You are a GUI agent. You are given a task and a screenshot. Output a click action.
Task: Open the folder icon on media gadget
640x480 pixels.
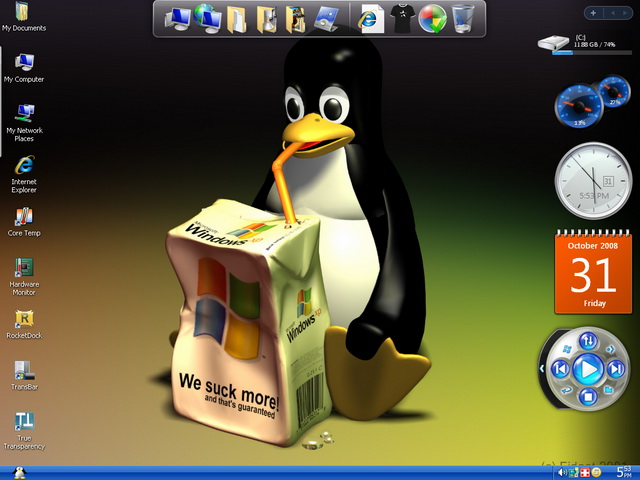pos(609,390)
